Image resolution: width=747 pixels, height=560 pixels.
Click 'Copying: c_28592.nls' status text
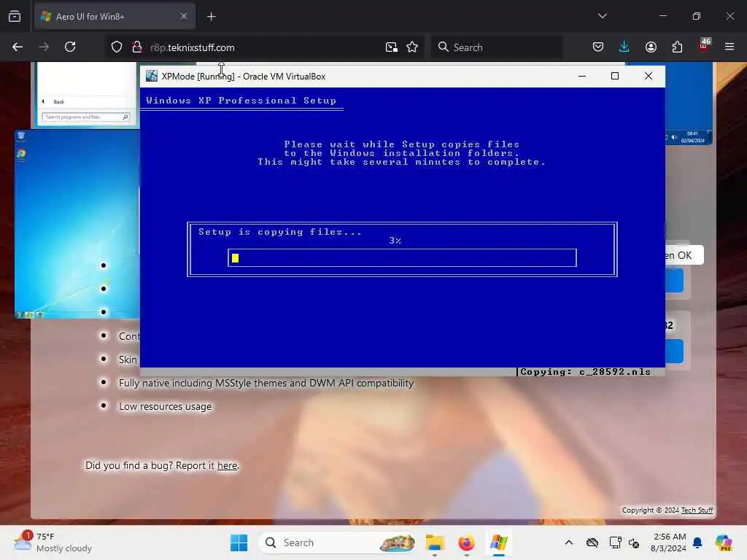coord(585,372)
